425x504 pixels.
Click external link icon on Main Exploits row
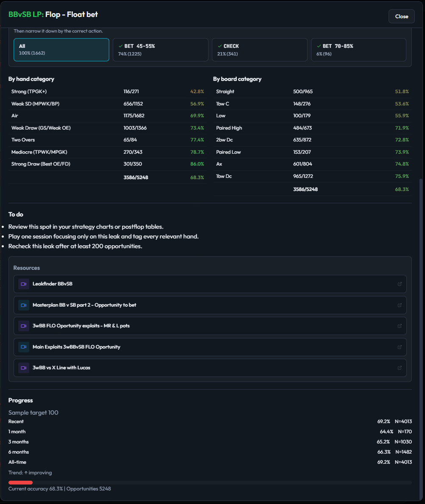(400, 347)
